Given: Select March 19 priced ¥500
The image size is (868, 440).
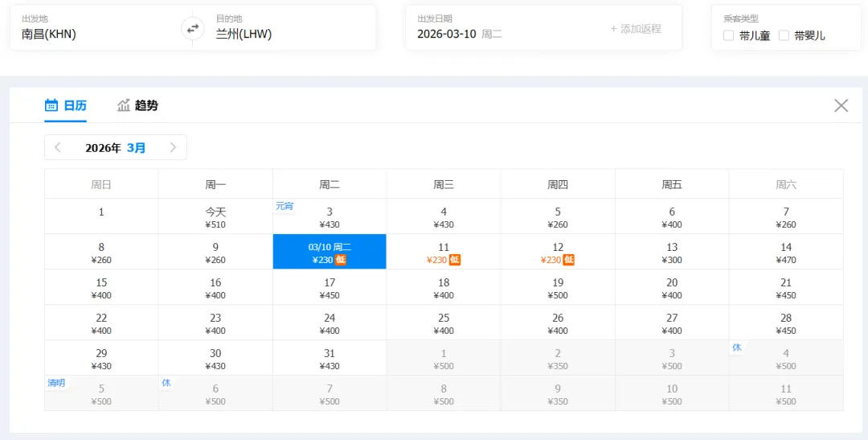Looking at the screenshot, I should coord(558,287).
